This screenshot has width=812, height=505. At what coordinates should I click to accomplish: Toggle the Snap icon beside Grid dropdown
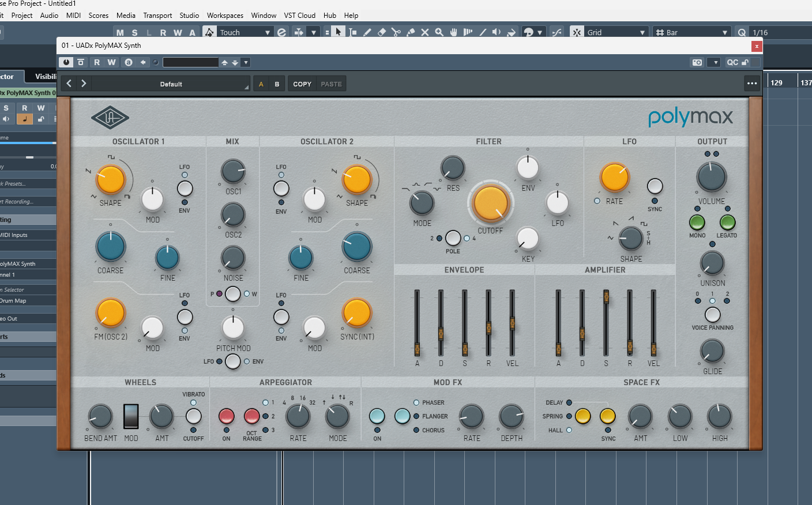pos(577,32)
